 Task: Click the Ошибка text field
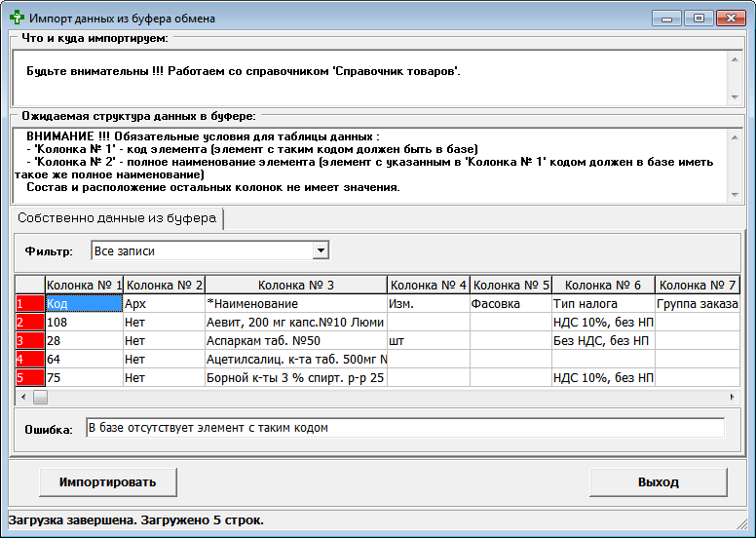click(x=404, y=428)
